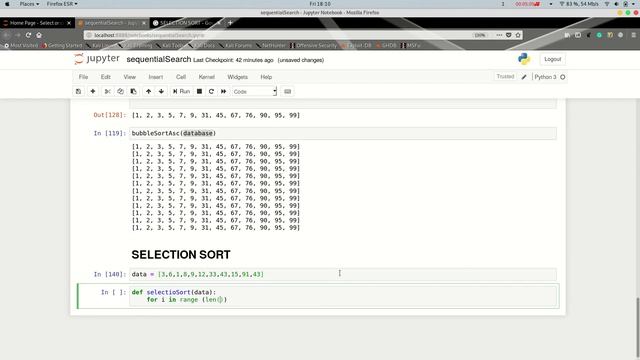Open the File menu
Viewport: 640px width, 360px height.
coord(83,77)
